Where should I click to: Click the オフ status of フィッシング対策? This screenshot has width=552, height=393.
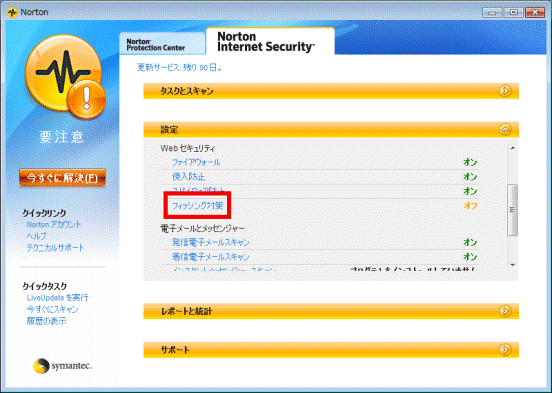(x=470, y=206)
